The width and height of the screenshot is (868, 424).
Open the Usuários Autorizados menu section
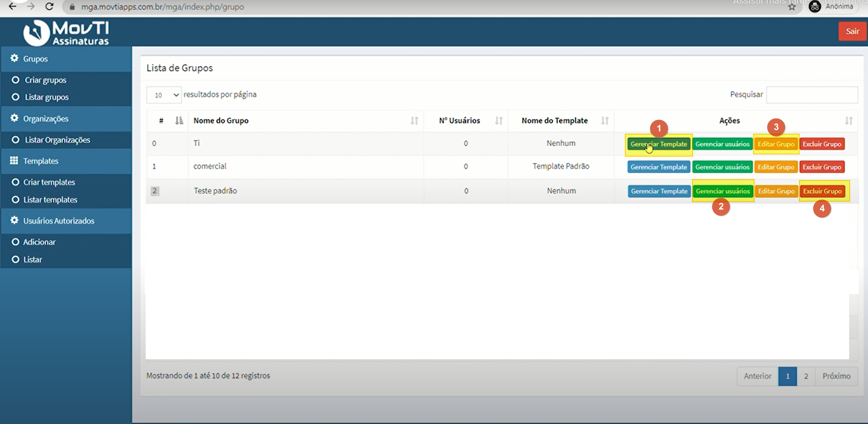coord(66,220)
